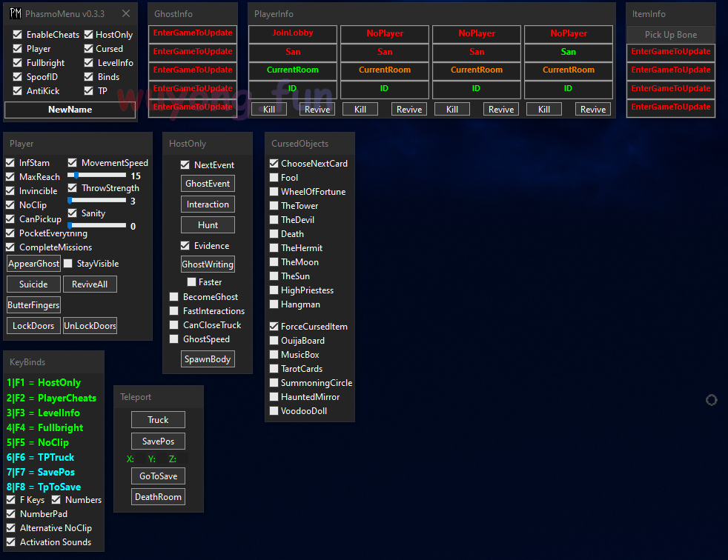
Task: Click the JoinLobby player slot
Action: (x=293, y=33)
